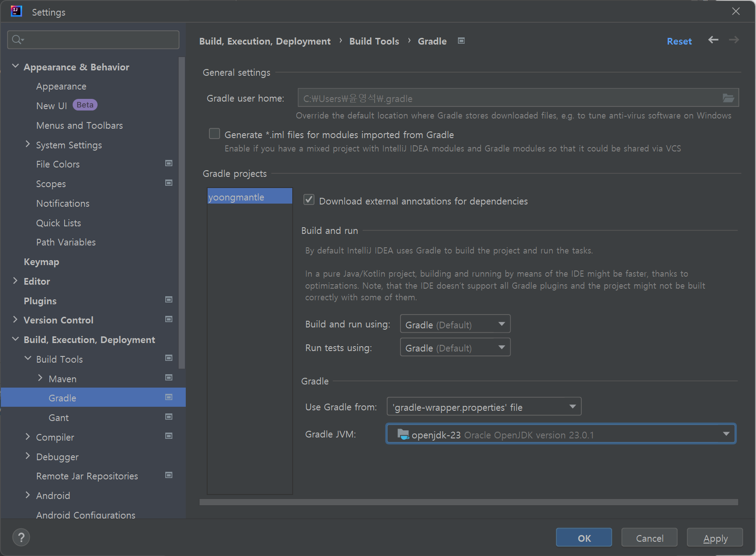Image resolution: width=756 pixels, height=556 pixels.
Task: Open the New UI Beta settings page
Action: tap(67, 106)
